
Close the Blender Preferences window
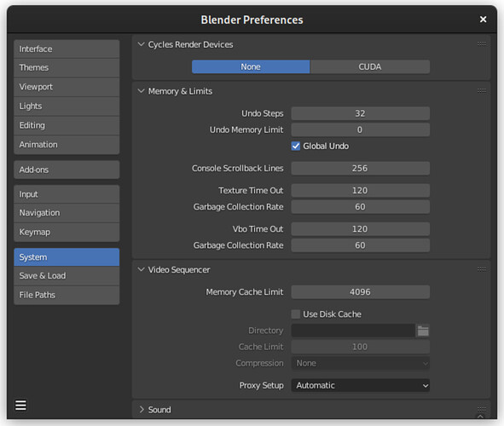point(483,20)
